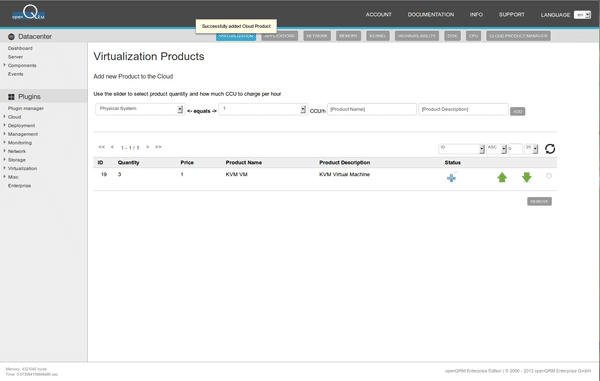Click the Product Name column header
This screenshot has height=381, width=600.
click(244, 163)
